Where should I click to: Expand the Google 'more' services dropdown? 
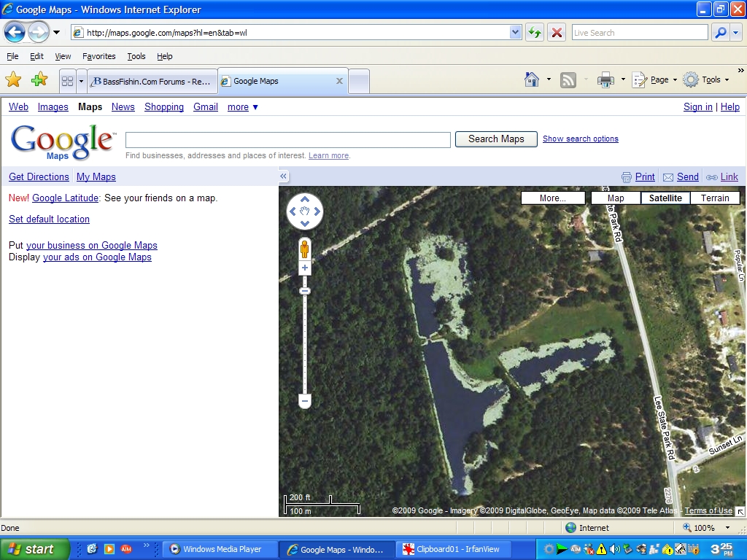242,106
